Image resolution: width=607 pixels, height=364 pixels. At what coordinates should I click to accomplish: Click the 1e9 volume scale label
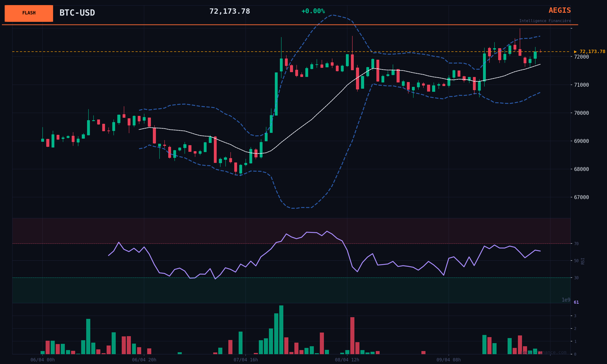(x=566, y=300)
